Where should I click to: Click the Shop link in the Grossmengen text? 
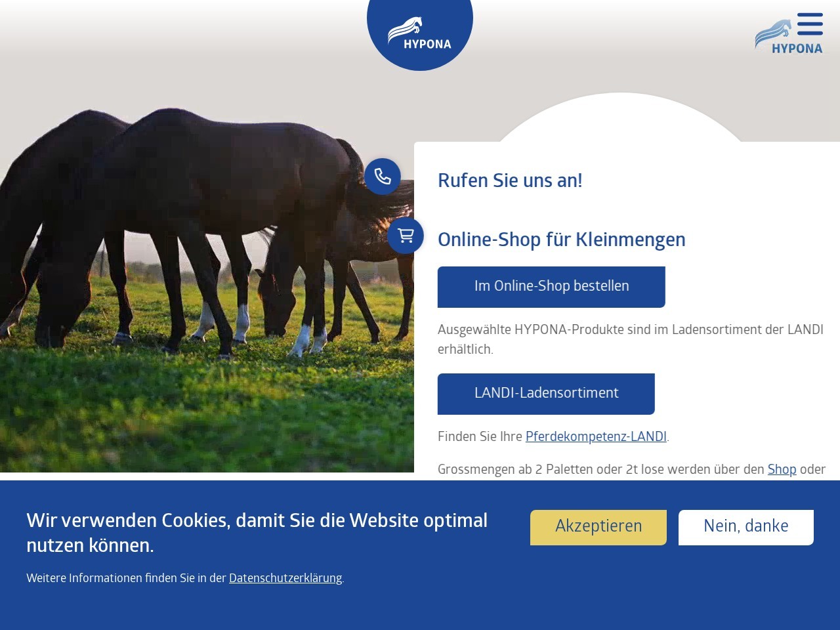(782, 469)
